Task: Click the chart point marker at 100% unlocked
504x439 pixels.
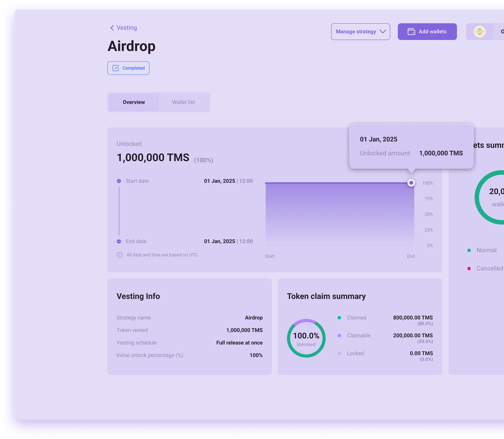Action: coord(411,183)
